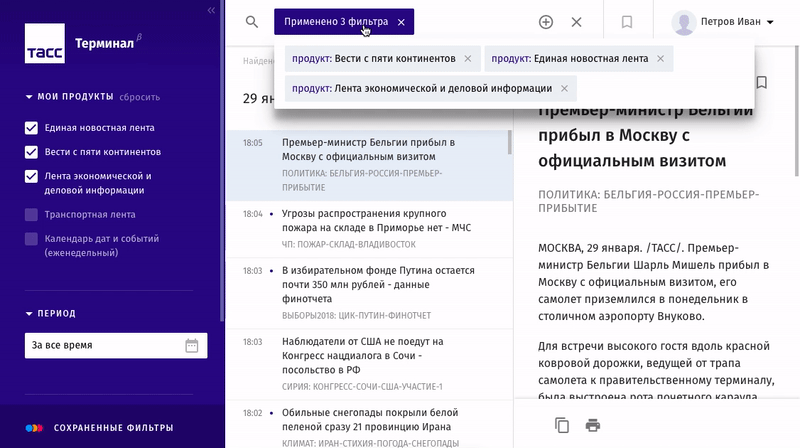The height and width of the screenshot is (448, 800).
Task: Remove filter 'Лента экономической и деловой информации'
Action: [564, 88]
